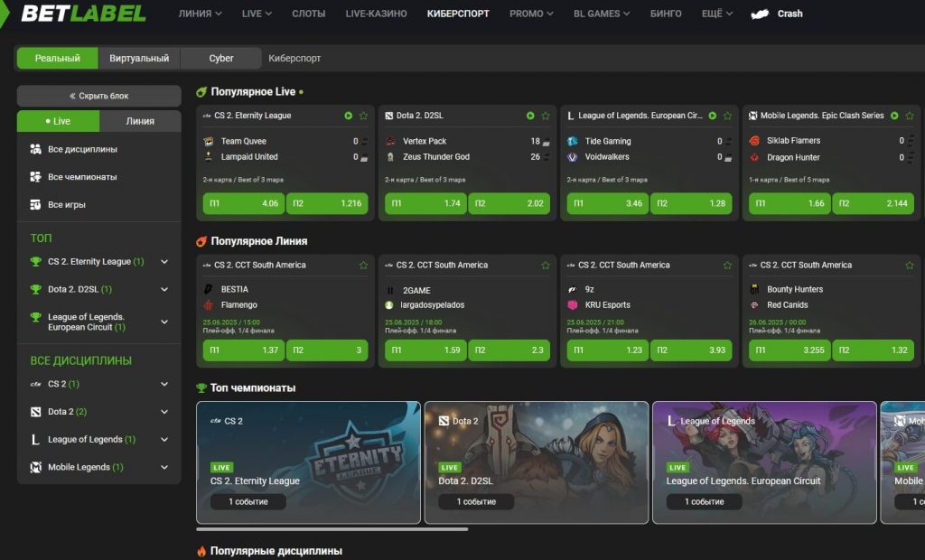Play live stream for Dota 2 D2SL
The image size is (925, 560).
tap(530, 116)
